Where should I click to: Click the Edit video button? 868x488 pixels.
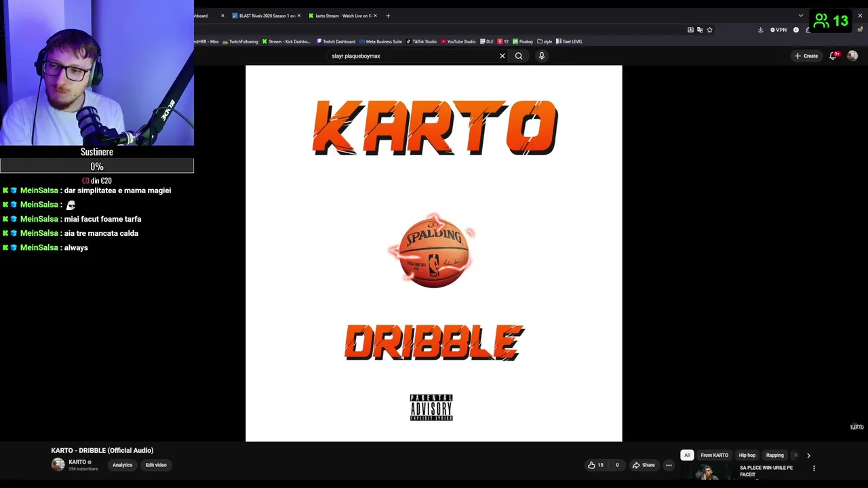click(x=156, y=465)
